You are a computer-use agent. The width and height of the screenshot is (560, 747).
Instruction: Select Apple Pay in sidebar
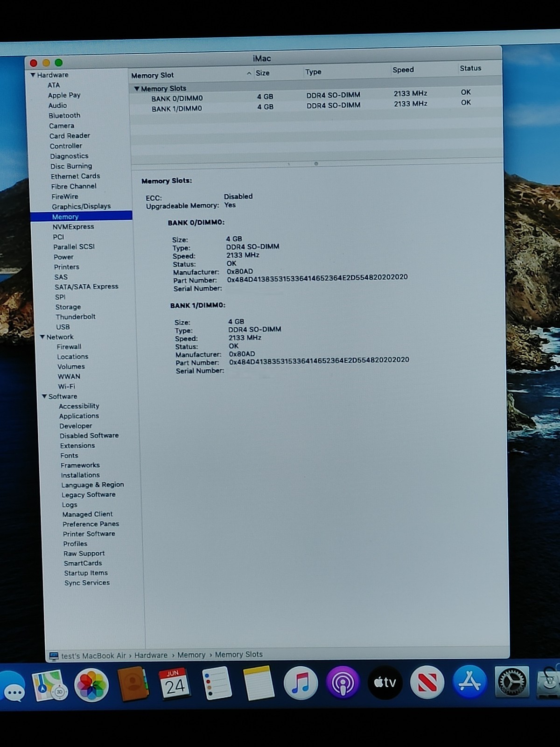click(64, 95)
